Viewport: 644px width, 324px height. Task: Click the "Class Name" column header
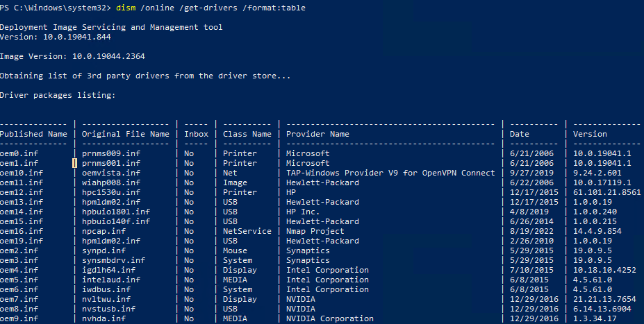pyautogui.click(x=247, y=134)
